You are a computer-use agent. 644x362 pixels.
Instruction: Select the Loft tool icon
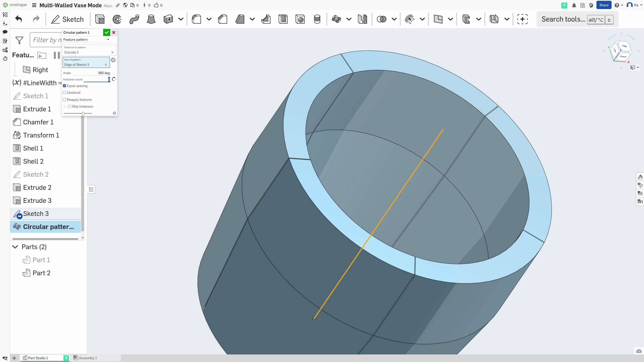151,19
